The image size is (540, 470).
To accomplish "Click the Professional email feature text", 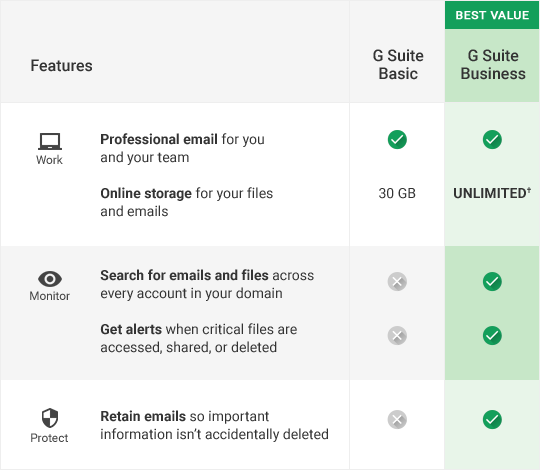I will pos(182,148).
